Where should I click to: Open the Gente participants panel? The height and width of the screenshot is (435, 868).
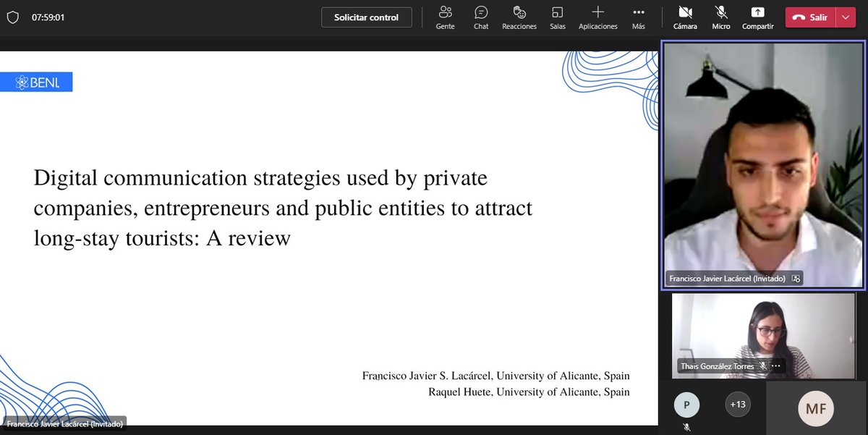coord(445,17)
